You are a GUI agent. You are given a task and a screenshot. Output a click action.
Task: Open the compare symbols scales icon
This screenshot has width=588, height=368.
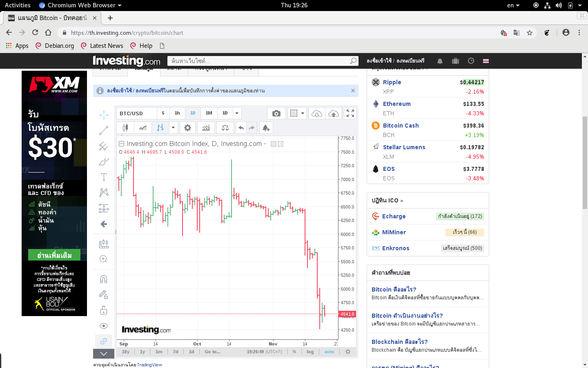[225, 128]
